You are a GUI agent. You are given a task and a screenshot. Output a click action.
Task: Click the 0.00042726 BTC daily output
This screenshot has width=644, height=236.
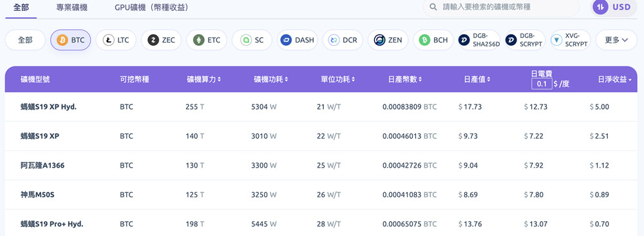point(410,165)
